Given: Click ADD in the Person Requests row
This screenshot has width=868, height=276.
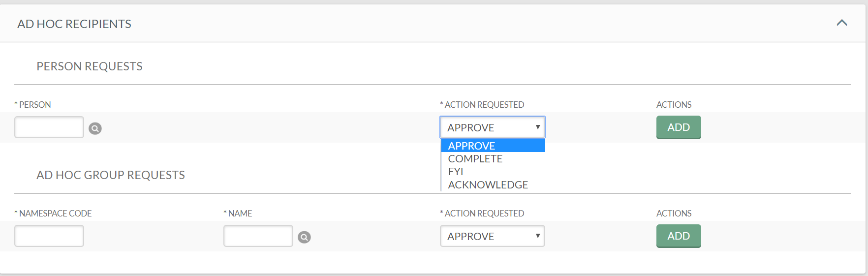Looking at the screenshot, I should (x=679, y=127).
